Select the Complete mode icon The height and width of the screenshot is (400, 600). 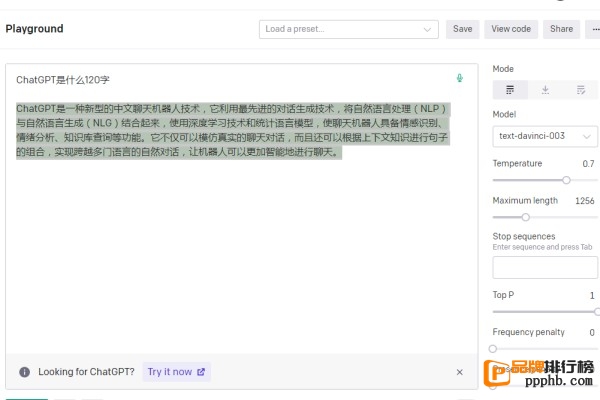(x=510, y=90)
